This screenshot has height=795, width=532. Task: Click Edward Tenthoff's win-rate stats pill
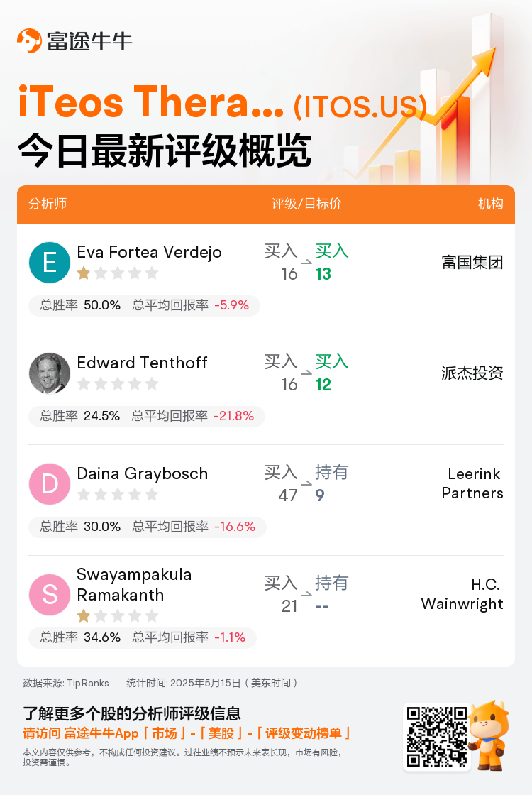point(147,416)
